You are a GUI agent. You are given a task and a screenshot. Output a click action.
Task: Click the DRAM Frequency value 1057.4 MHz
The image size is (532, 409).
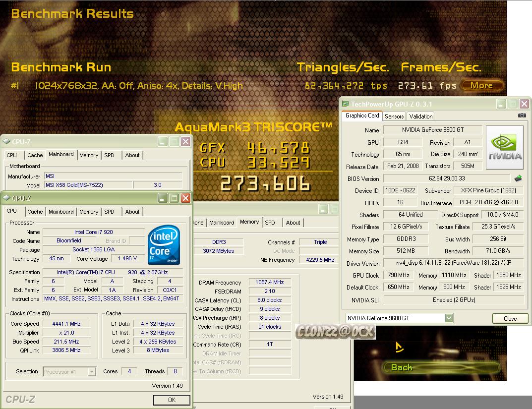(x=270, y=282)
